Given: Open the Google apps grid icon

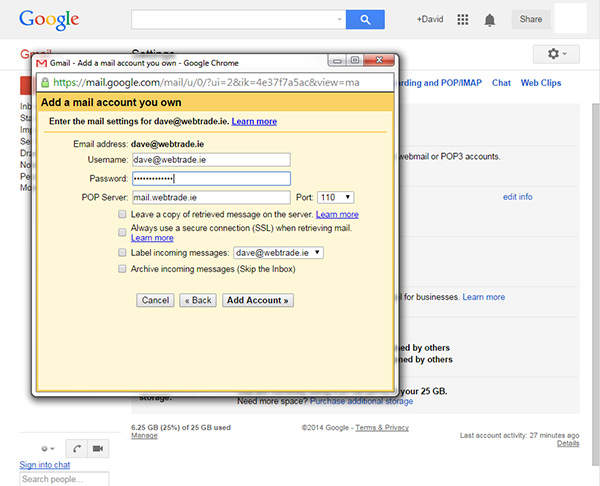Looking at the screenshot, I should point(463,20).
